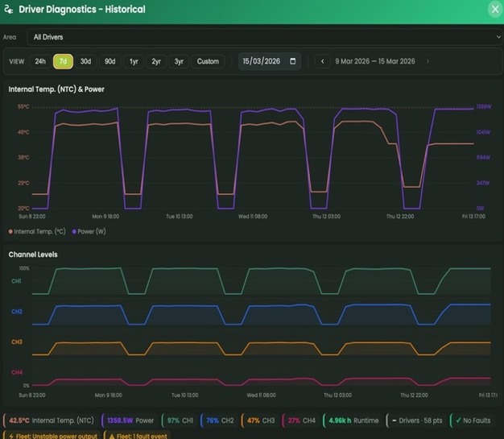504x439 pixels.
Task: Click the No Faults status indicator
Action: click(475, 420)
